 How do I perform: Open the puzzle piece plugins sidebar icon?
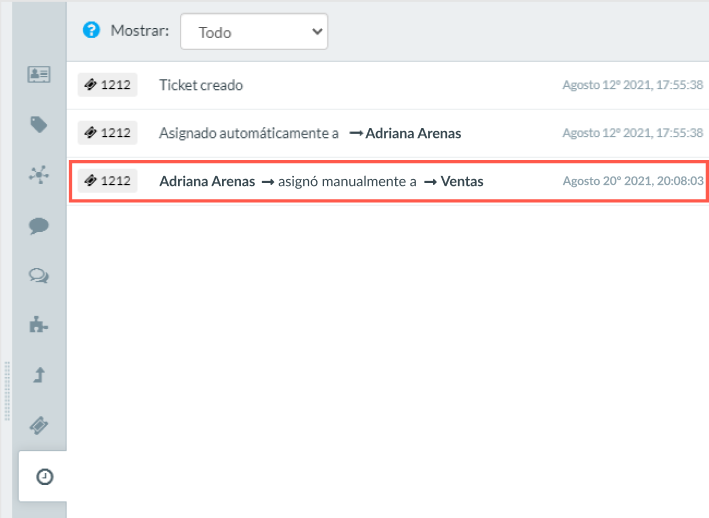point(39,325)
